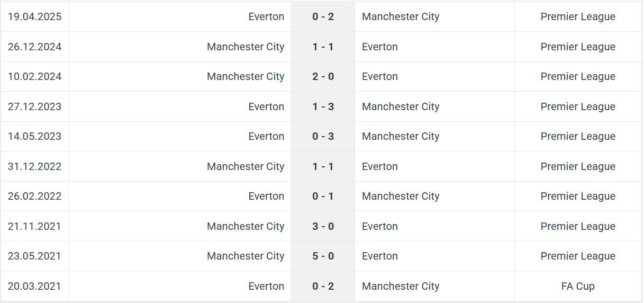Select the 2 - 0 score from 10.02.2024

(x=323, y=76)
